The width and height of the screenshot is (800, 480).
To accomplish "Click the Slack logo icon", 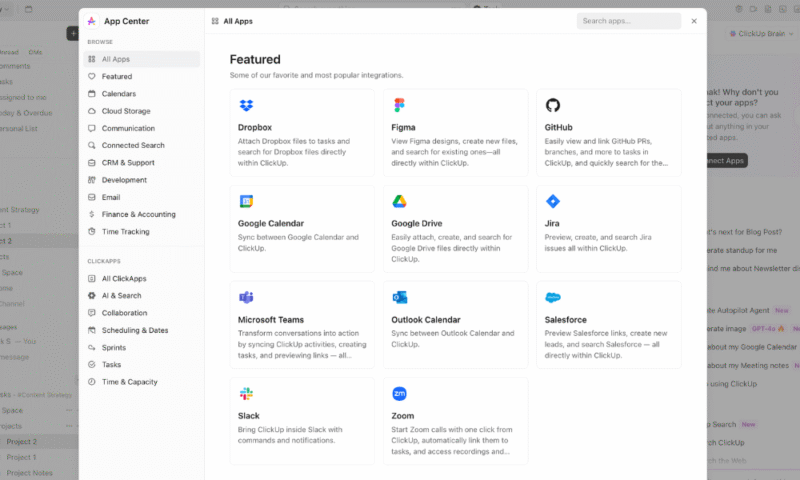I will click(246, 393).
